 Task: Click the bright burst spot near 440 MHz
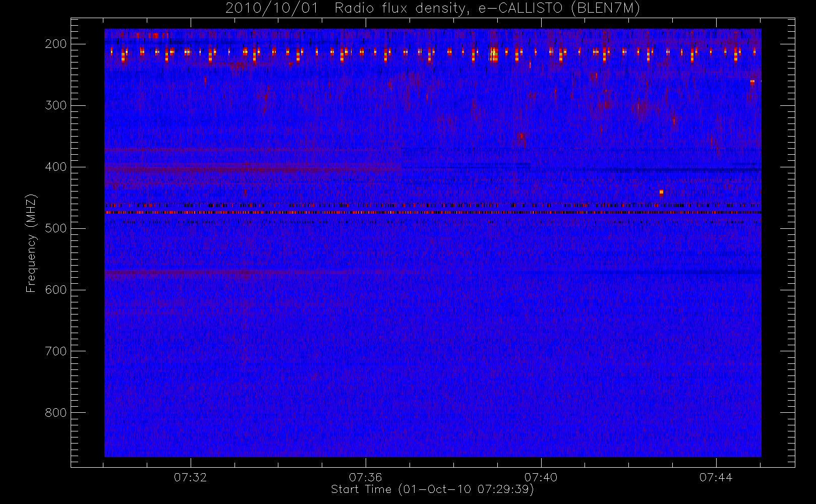[661, 192]
